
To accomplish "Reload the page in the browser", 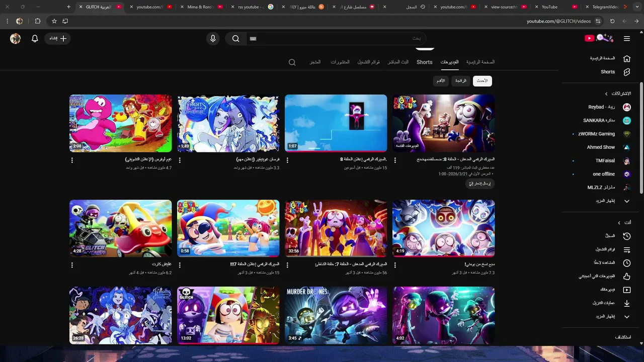I will [612, 21].
